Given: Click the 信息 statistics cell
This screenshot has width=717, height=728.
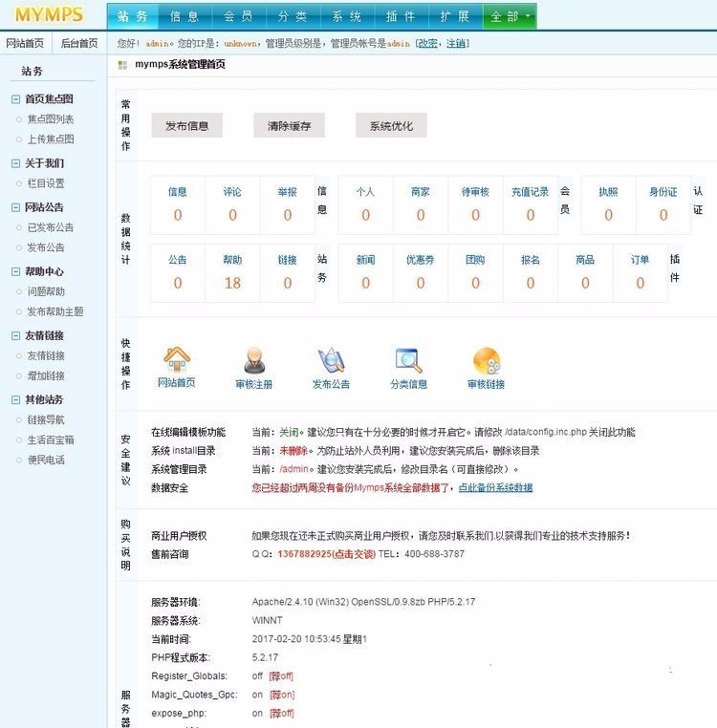Looking at the screenshot, I should pos(178,204).
